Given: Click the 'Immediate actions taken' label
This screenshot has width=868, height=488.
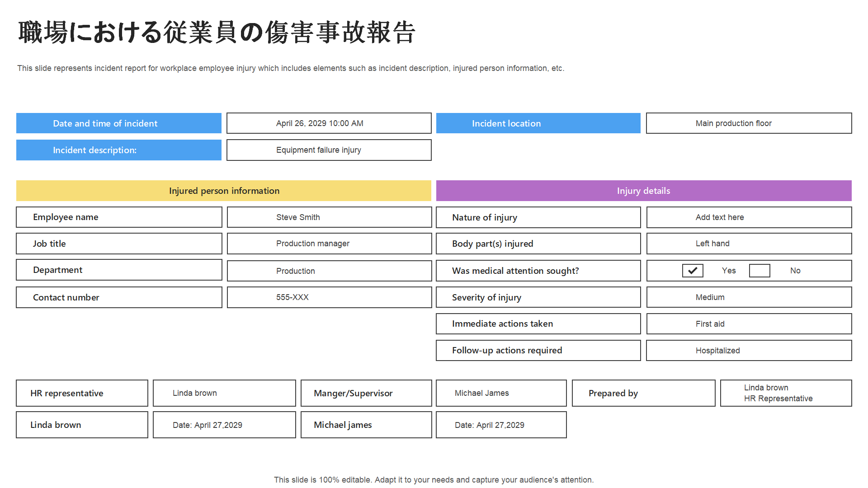Looking at the screenshot, I should pos(538,324).
